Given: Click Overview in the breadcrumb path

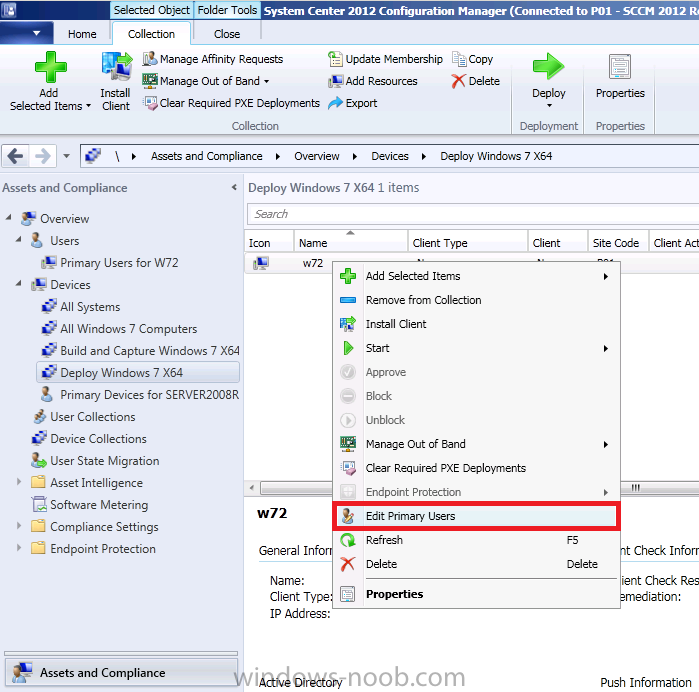Looking at the screenshot, I should [x=317, y=156].
